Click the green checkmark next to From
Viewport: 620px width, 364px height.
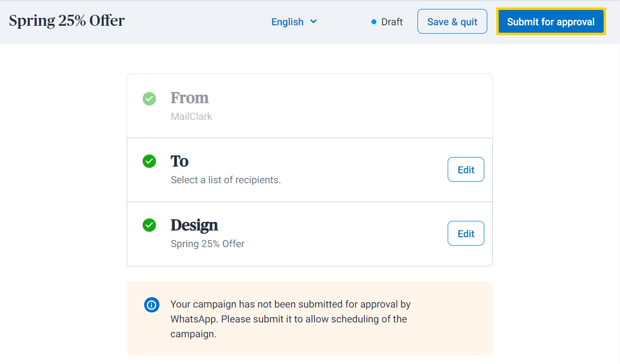pos(149,99)
